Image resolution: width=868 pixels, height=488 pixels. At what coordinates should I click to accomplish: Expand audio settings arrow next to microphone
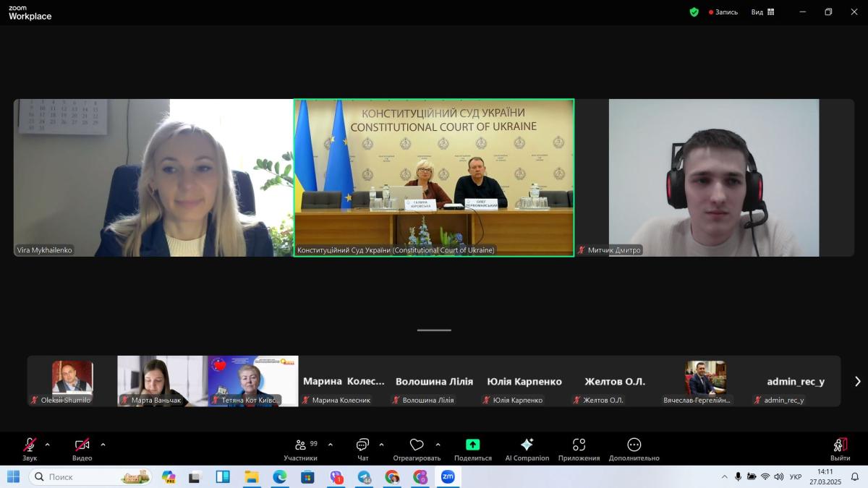pos(48,445)
